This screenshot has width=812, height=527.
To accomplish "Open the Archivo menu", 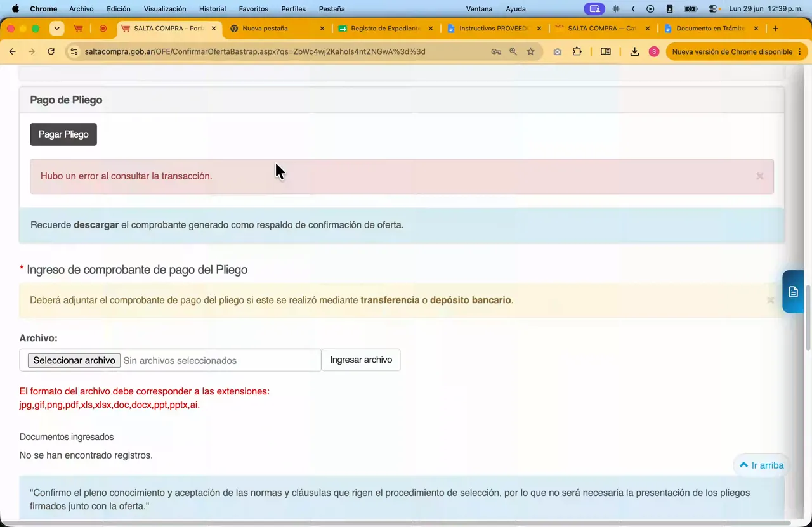I will coord(81,9).
